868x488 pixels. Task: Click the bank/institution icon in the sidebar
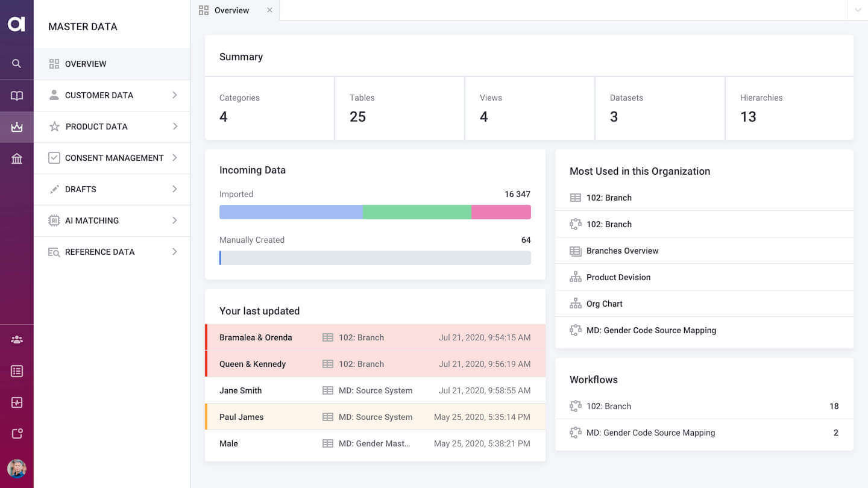(x=16, y=158)
